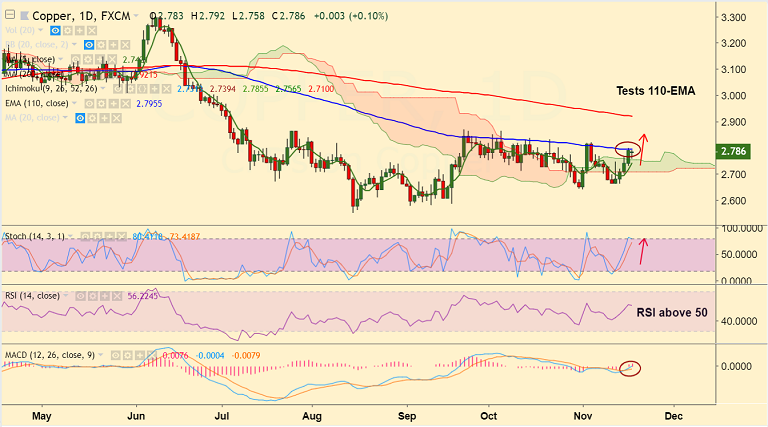Remove the Stoch indicator

[x=122, y=237]
